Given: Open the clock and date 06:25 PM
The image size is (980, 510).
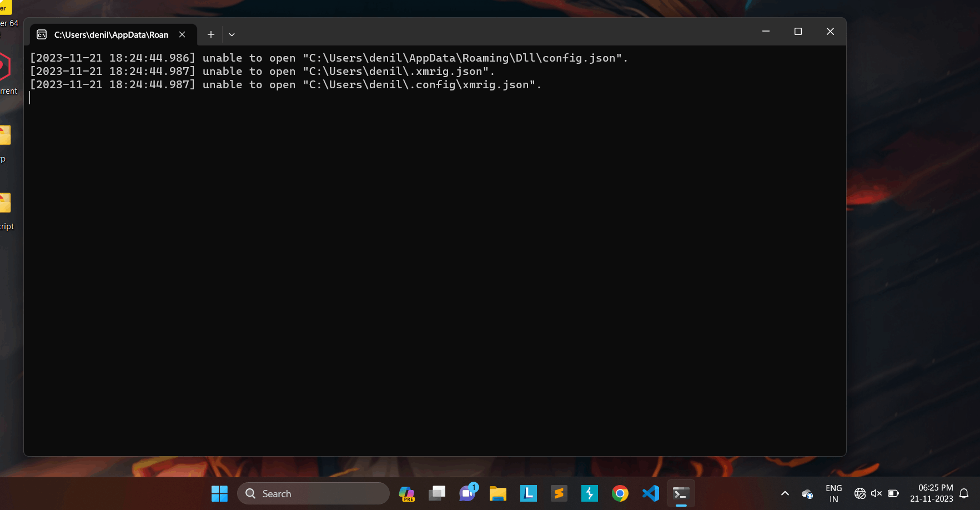Looking at the screenshot, I should coord(932,493).
